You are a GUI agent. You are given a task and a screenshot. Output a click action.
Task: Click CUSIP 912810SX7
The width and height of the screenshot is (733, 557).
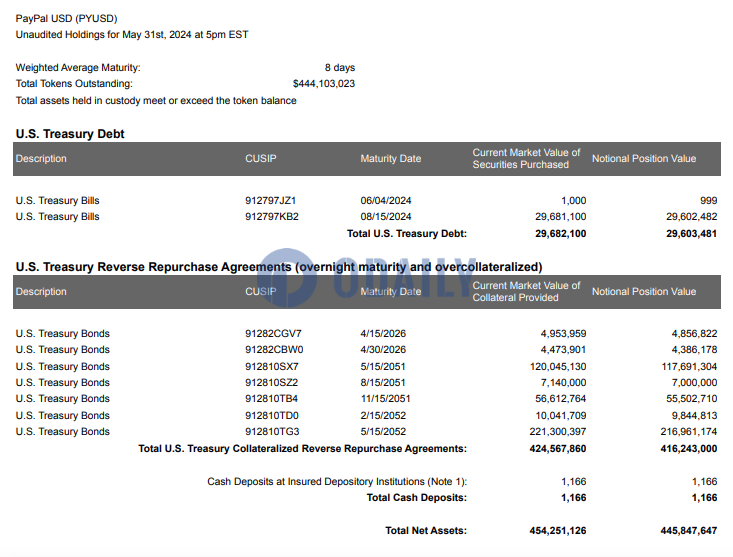(272, 366)
